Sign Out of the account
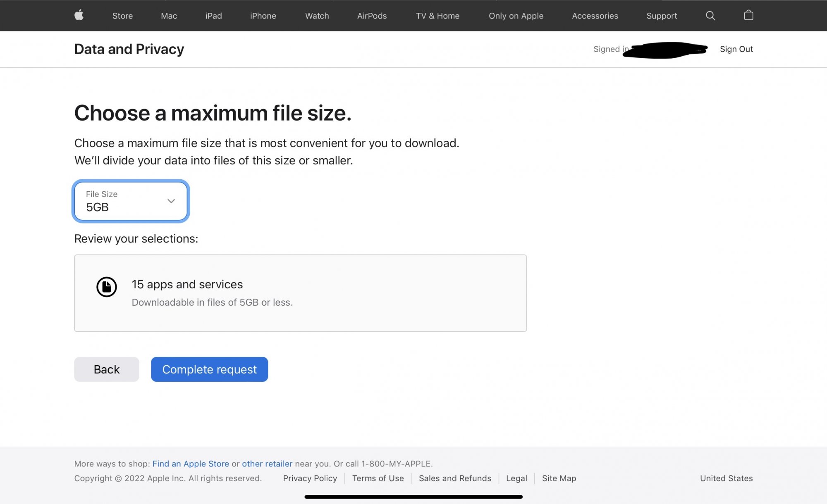 click(736, 49)
